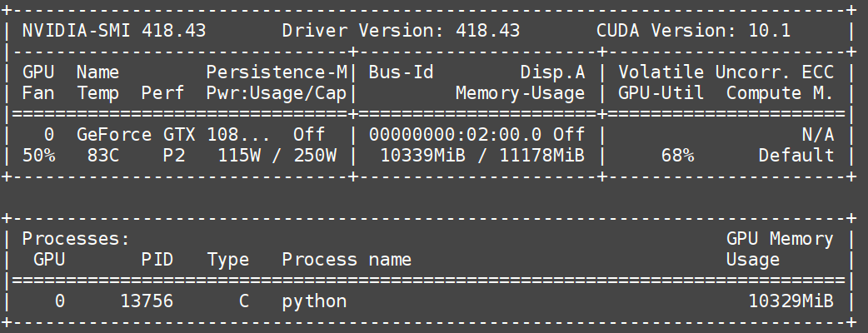Click the Compute M. column header
Screen dimensions: 868x333
780,93
